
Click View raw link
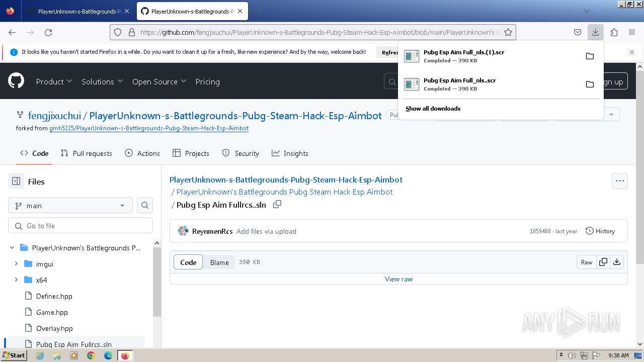(x=398, y=279)
